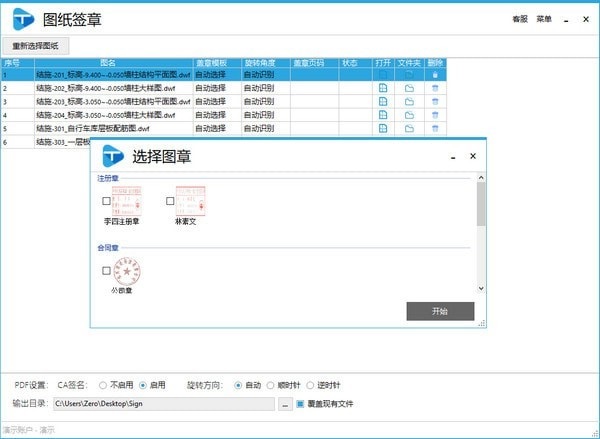Check the 李四注册章 checkbox
Image resolution: width=600 pixels, height=439 pixels.
click(107, 201)
